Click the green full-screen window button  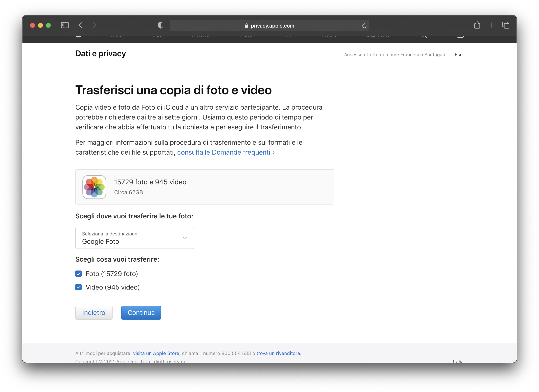pyautogui.click(x=48, y=25)
